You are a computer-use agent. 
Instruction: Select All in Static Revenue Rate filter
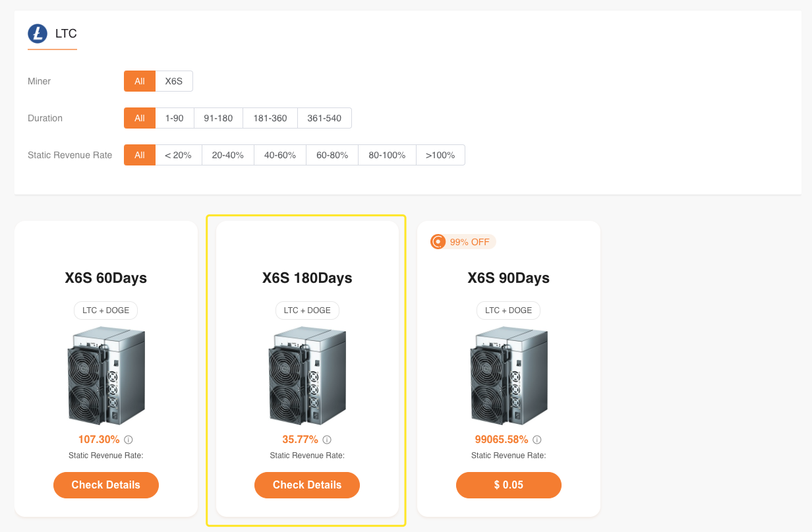pos(140,155)
